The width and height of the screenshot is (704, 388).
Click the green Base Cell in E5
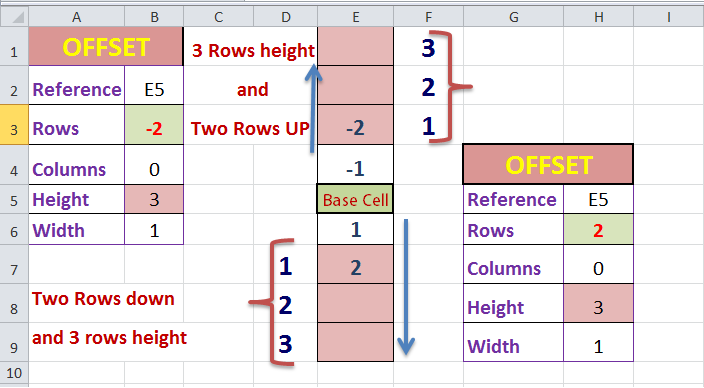click(355, 199)
